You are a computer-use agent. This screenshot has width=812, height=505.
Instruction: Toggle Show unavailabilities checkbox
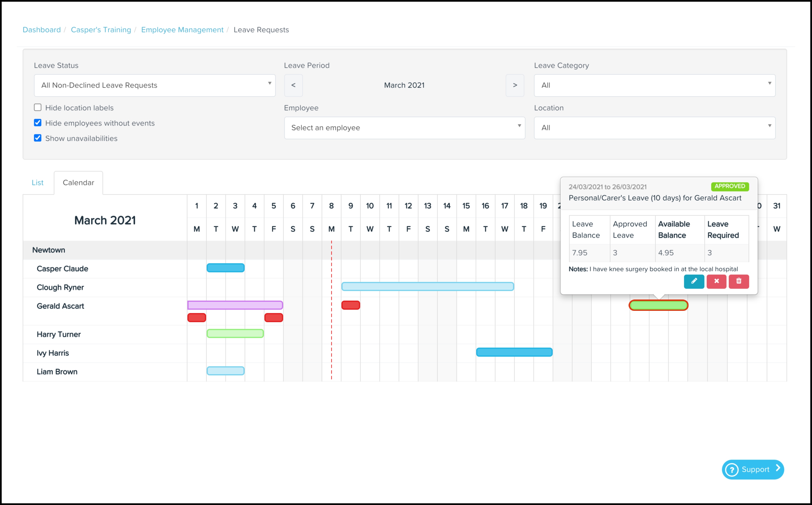click(x=38, y=138)
